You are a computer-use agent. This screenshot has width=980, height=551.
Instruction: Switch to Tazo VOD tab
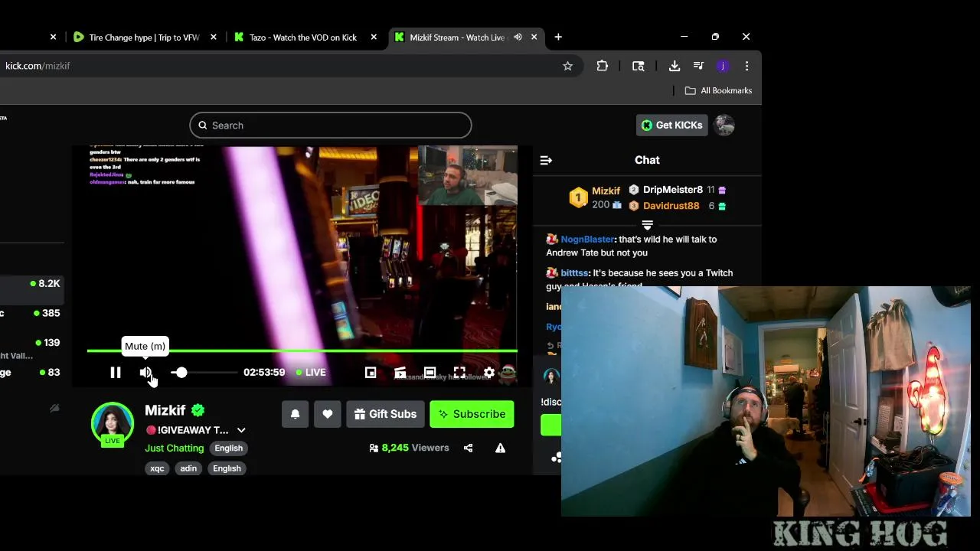click(303, 37)
